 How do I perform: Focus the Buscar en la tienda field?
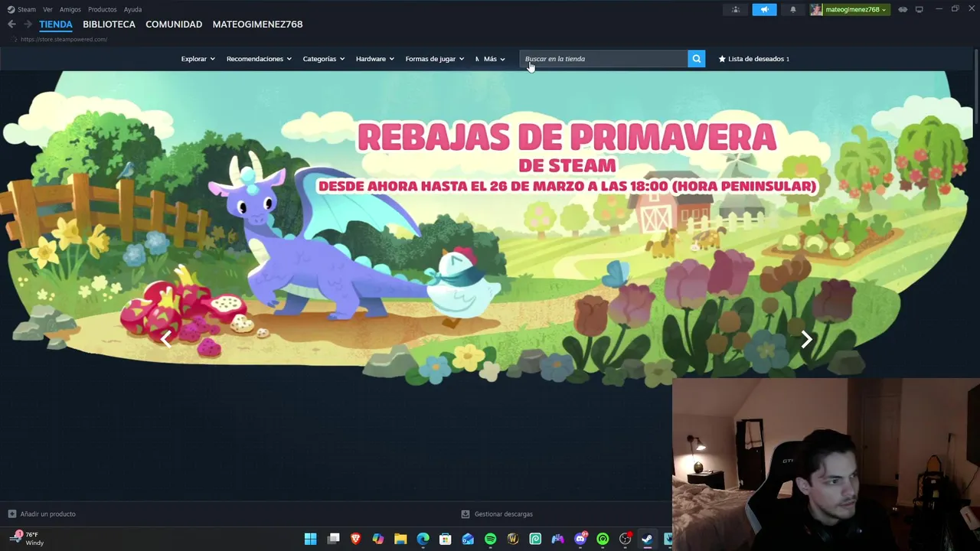pyautogui.click(x=603, y=59)
